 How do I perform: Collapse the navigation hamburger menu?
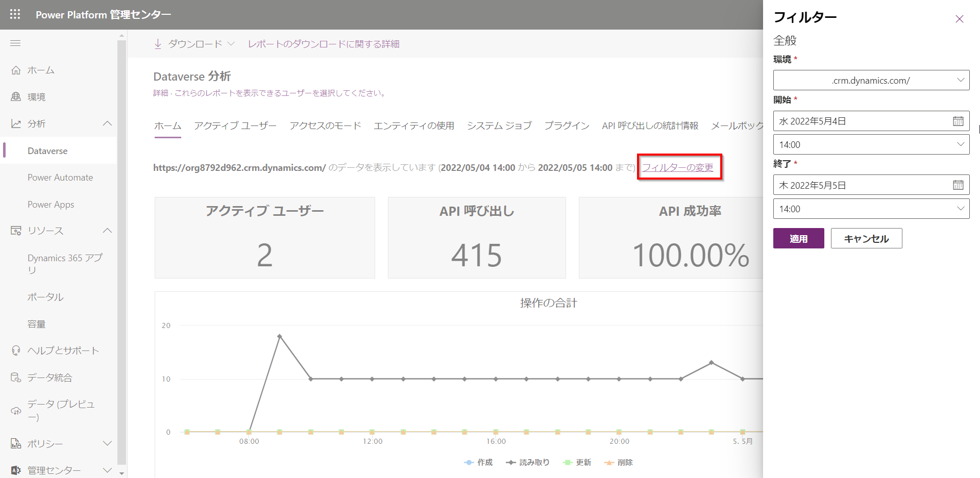click(x=15, y=43)
